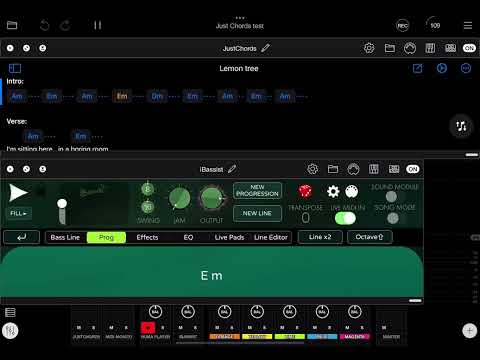Screen dimensions: 480x360
Task: Open the hamburger main menu
Action: [468, 25]
